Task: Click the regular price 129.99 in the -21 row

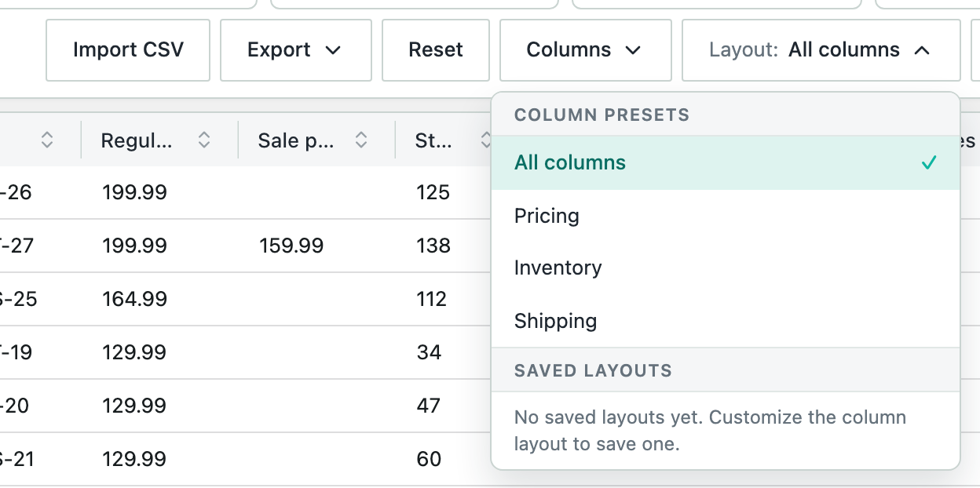Action: pyautogui.click(x=134, y=459)
